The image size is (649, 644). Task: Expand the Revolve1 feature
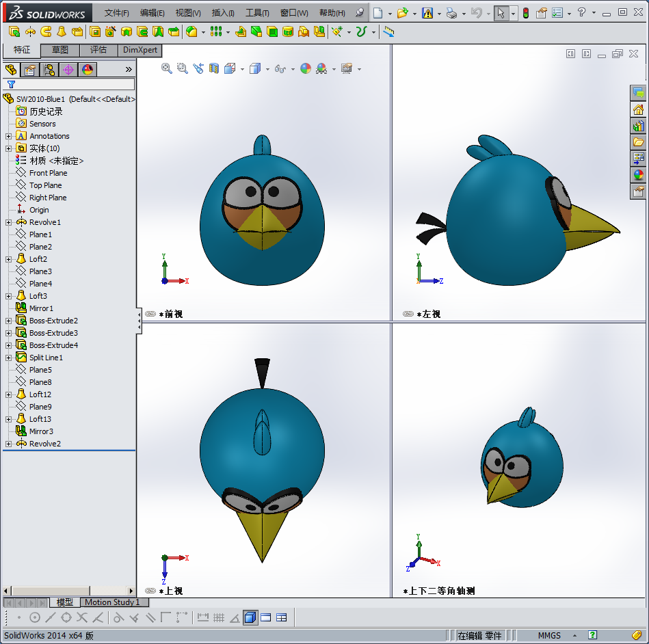[8, 222]
